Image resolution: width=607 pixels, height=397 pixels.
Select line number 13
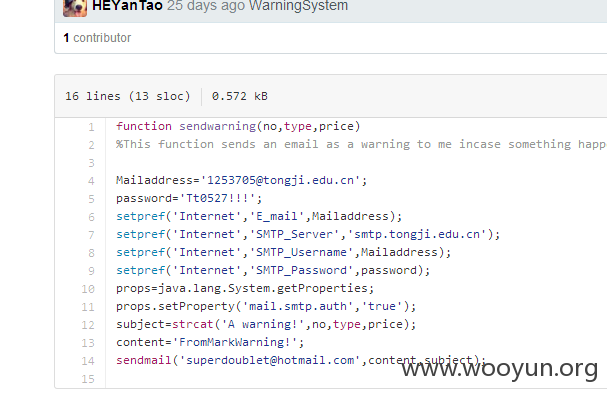[88, 343]
